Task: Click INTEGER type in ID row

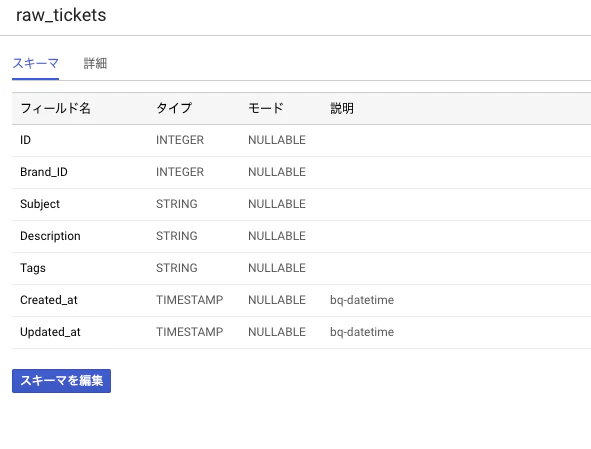Action: tap(180, 140)
